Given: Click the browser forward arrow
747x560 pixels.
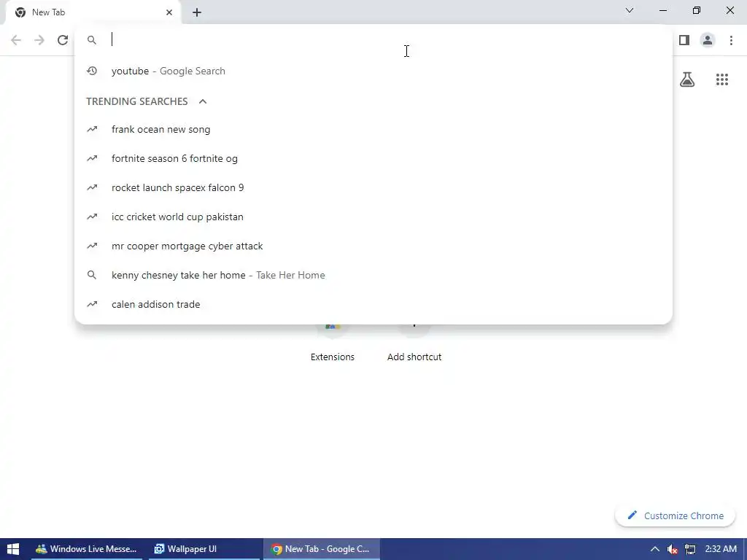Looking at the screenshot, I should 39,40.
